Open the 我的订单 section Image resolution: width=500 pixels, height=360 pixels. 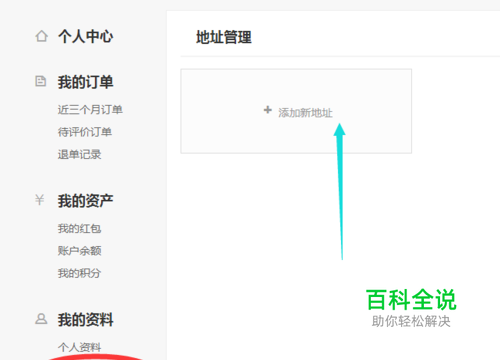(x=86, y=82)
